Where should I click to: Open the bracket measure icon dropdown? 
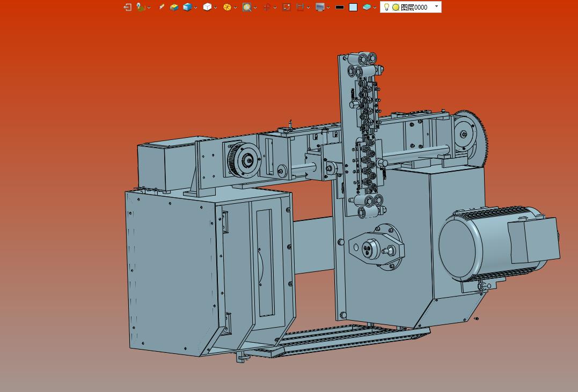[x=308, y=8]
